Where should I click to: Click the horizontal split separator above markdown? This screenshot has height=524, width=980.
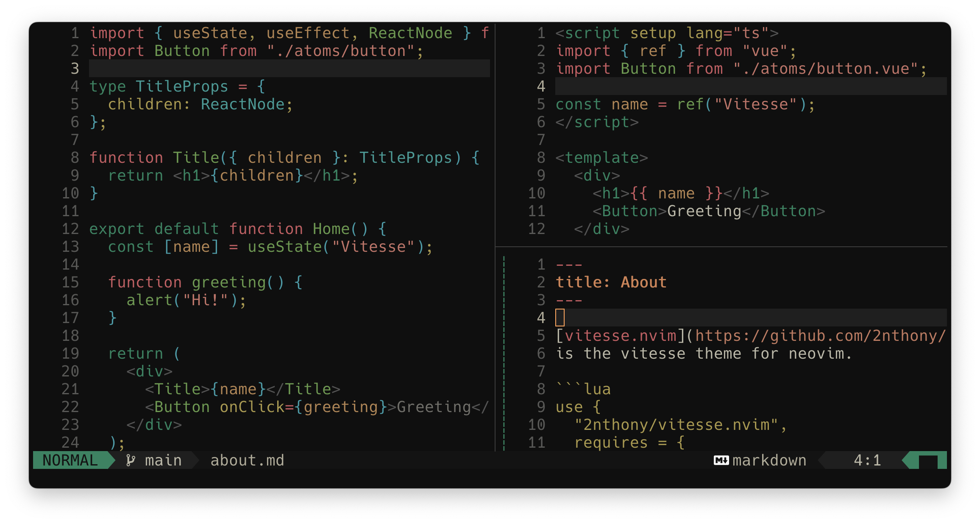(x=721, y=247)
